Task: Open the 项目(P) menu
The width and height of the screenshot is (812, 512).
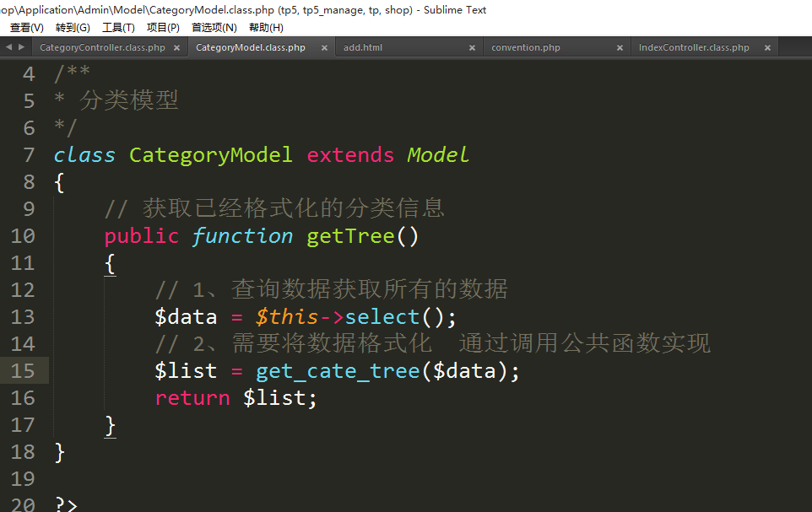Action: [163, 28]
